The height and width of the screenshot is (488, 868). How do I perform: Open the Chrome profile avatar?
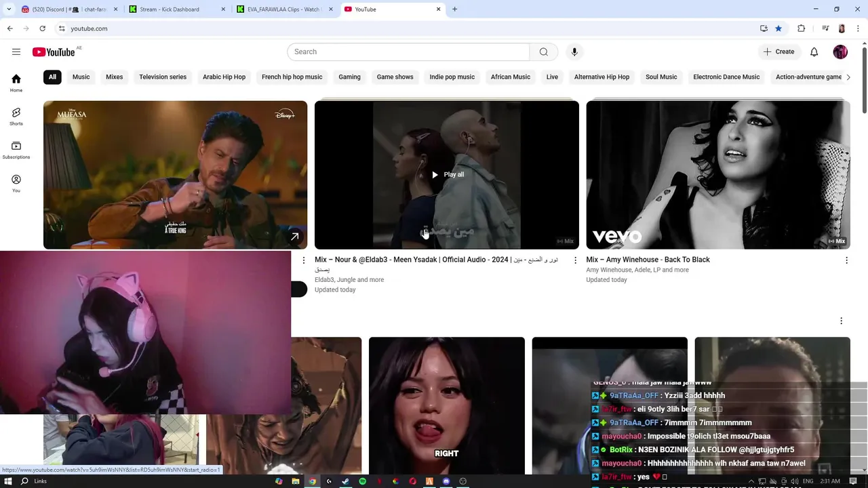(842, 28)
